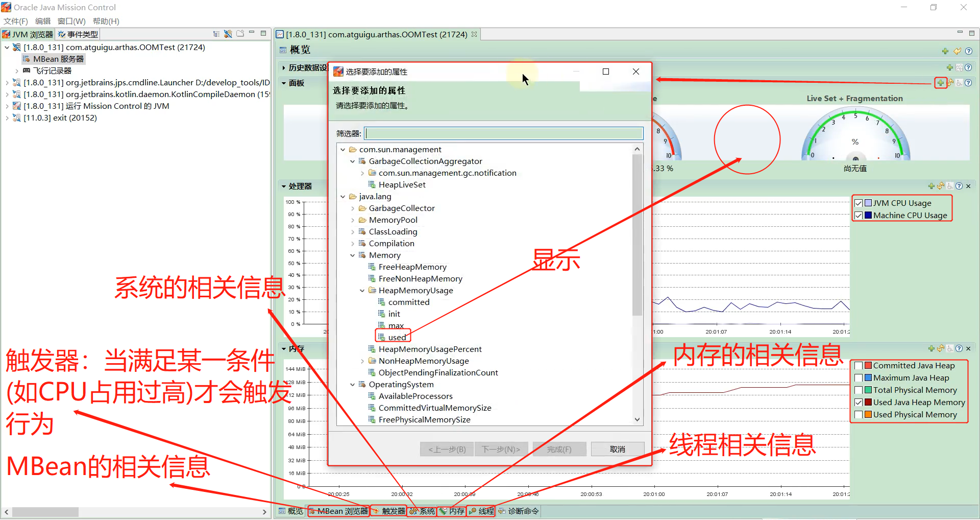Toggle Machine CPU Usage checkbox
The image size is (980, 520).
[859, 216]
